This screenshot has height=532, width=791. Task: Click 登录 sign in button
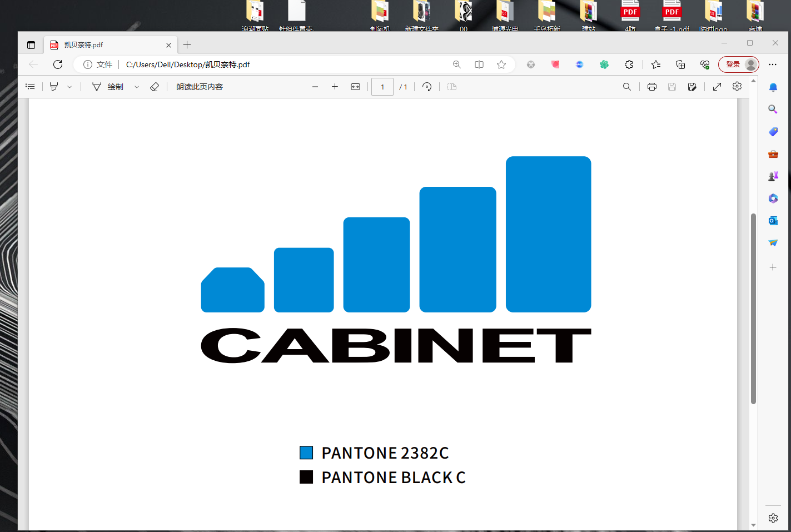click(739, 64)
